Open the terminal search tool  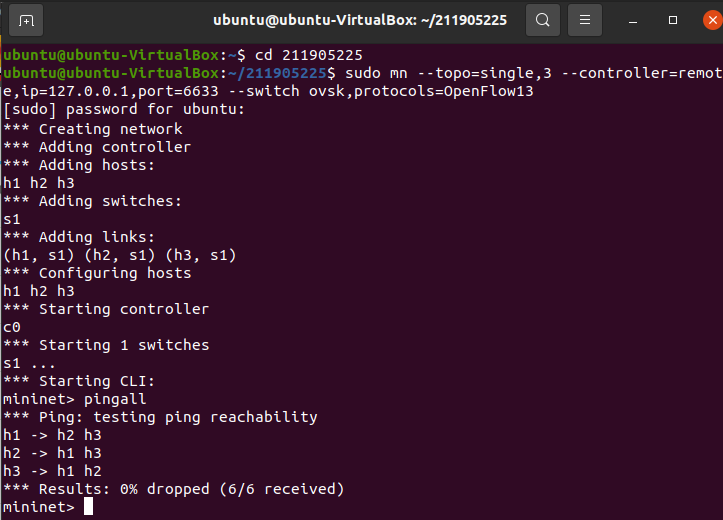coord(543,20)
